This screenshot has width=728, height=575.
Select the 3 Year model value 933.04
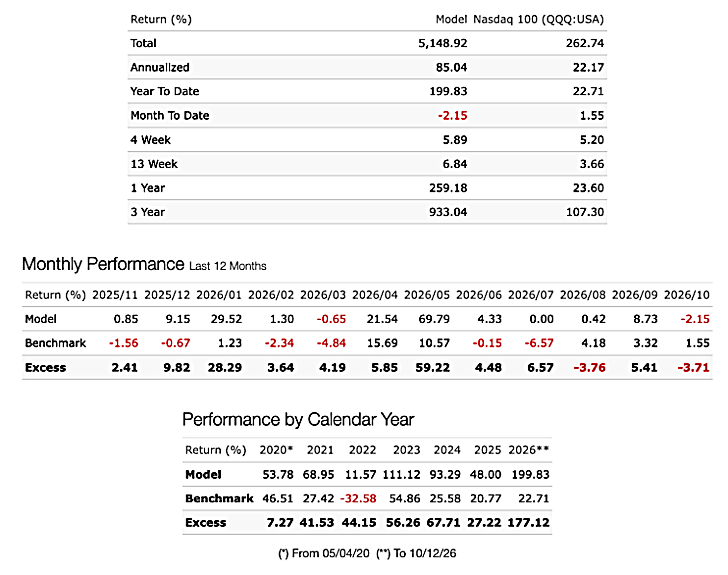448,212
